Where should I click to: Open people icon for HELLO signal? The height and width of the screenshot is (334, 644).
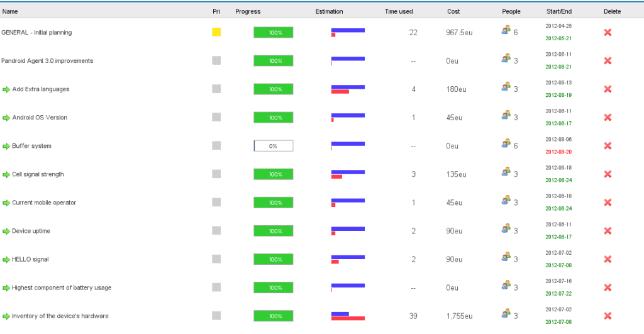tap(506, 257)
